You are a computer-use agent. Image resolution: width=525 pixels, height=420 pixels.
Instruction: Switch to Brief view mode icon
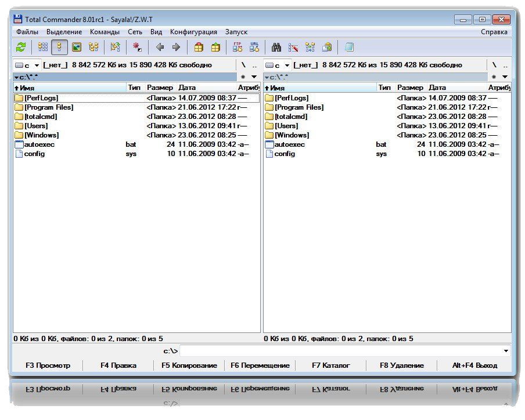(x=42, y=47)
